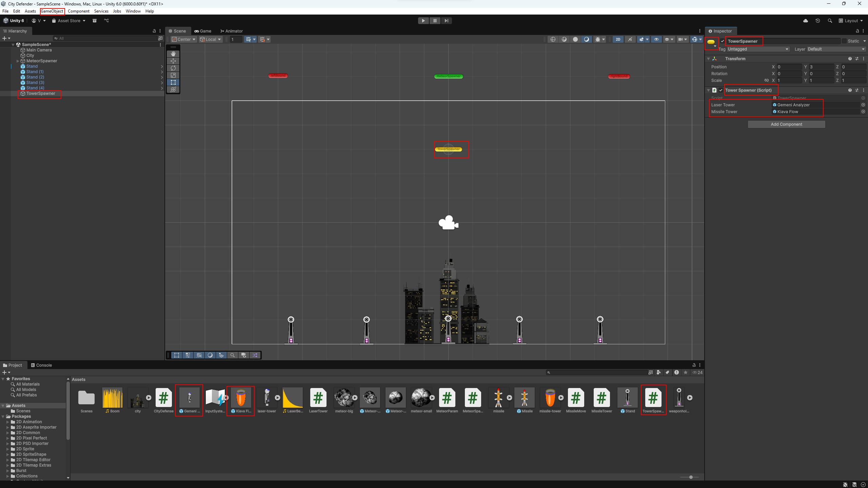Open the GameObject menu

pyautogui.click(x=52, y=11)
